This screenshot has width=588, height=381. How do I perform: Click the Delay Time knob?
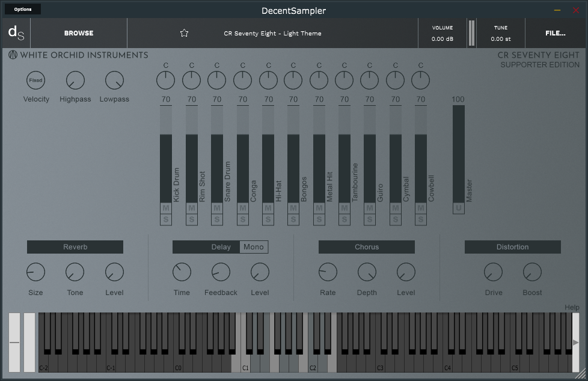[x=182, y=272]
